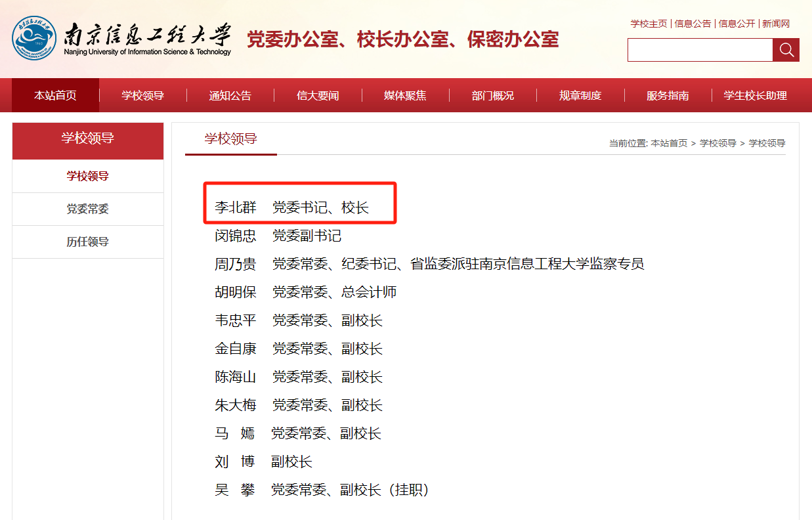The width and height of the screenshot is (812, 520).
Task: Click the search magnifier icon button
Action: 786,50
